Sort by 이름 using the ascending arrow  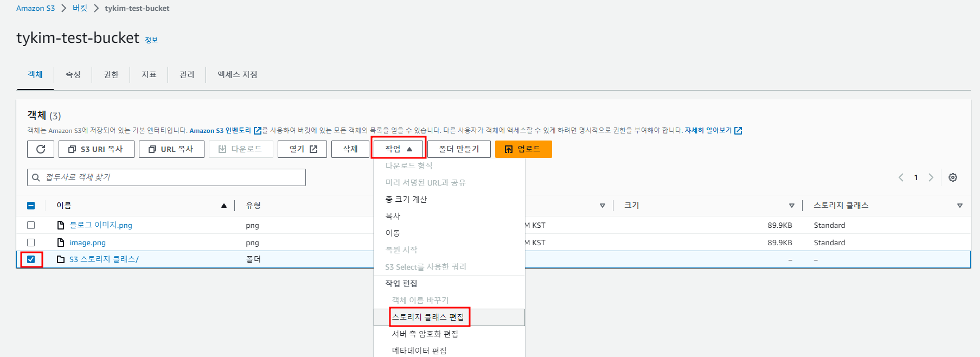(x=224, y=206)
